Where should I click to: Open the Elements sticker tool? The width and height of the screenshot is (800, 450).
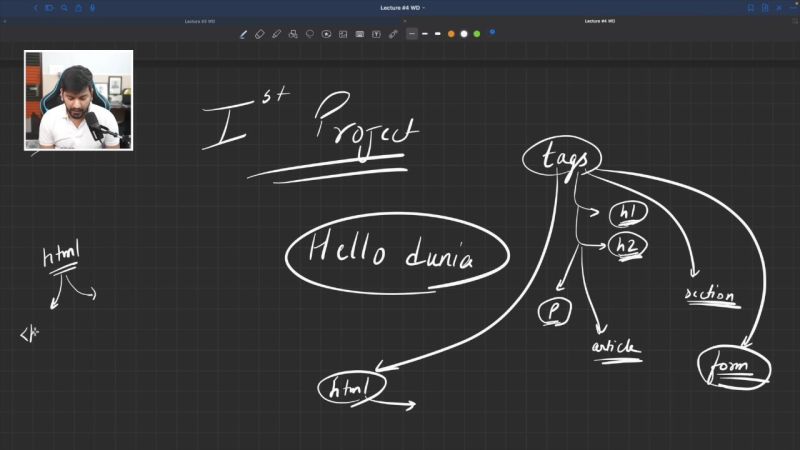pos(327,34)
